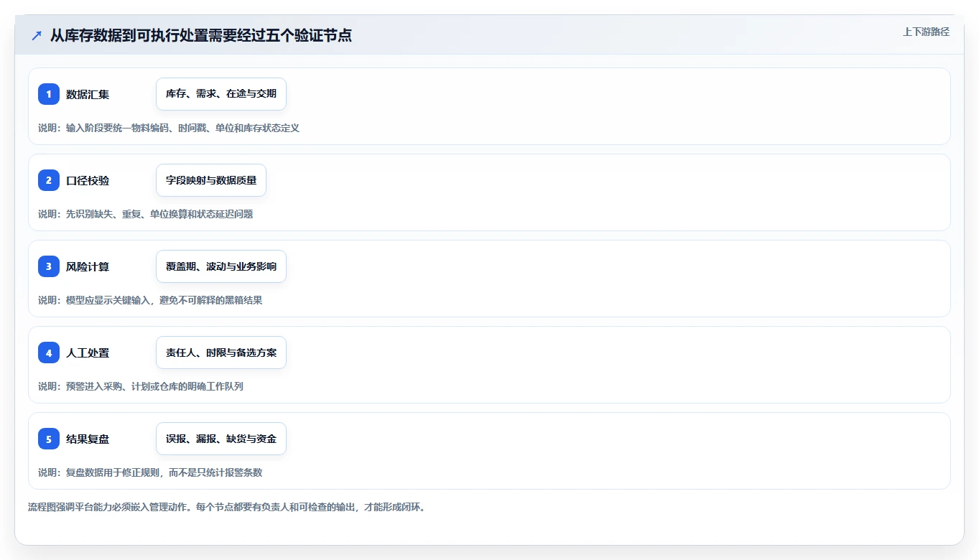
Task: Click the step number 1 badge
Action: coord(49,94)
